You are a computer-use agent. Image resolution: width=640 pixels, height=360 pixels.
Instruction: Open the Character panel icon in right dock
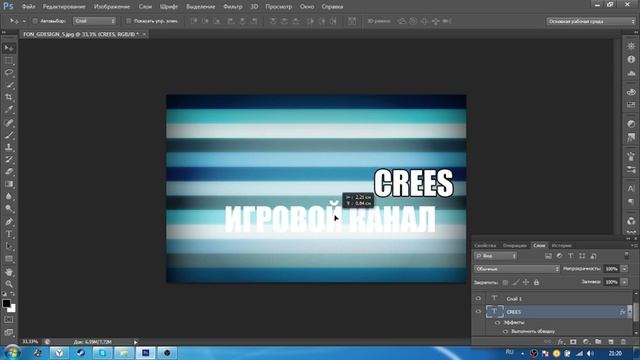click(x=631, y=189)
